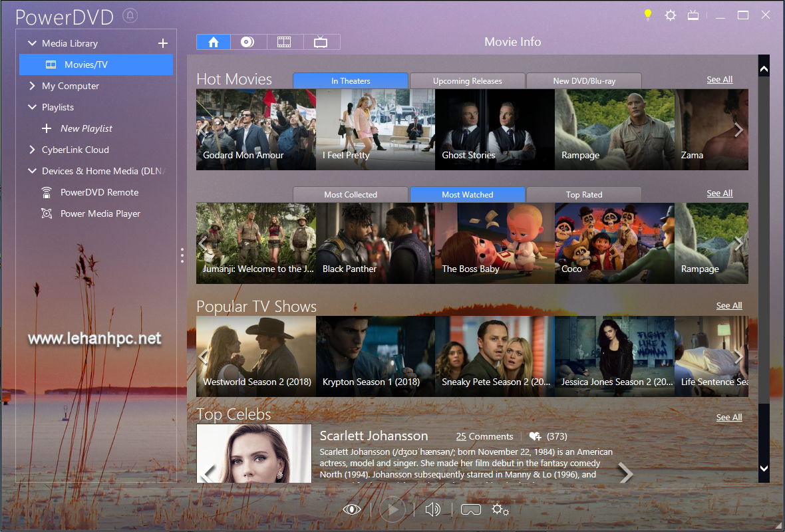Switch to the disc playback tab icon

(247, 42)
